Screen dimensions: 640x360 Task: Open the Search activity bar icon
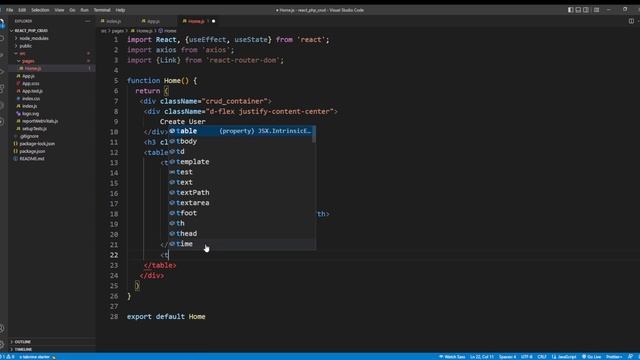(2, 39)
